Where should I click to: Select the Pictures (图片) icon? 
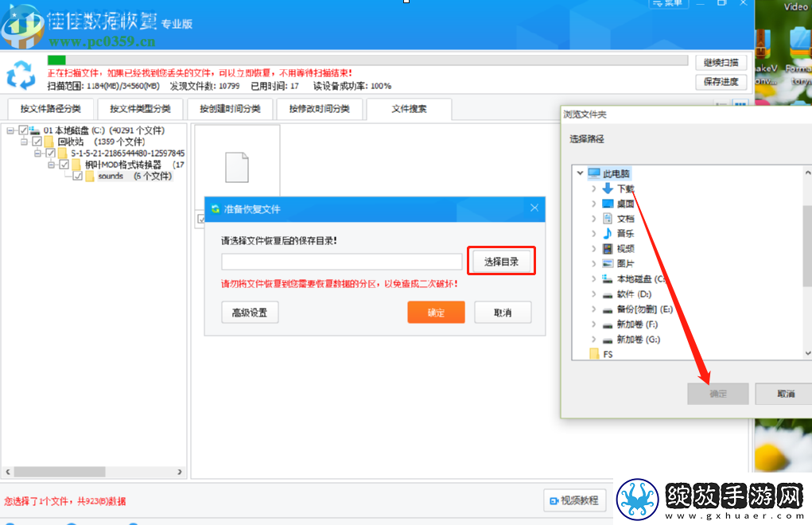point(608,263)
